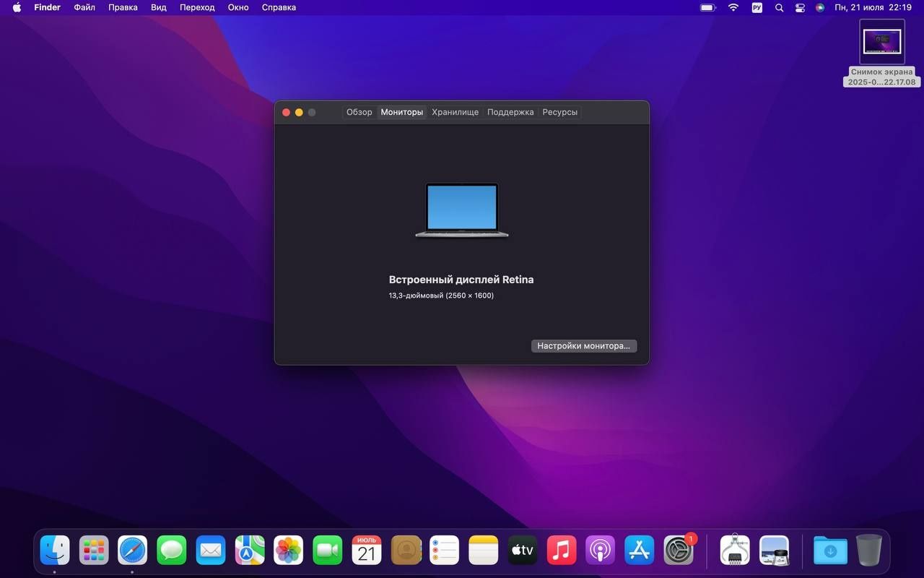Open the Правка menu
This screenshot has height=578, width=924.
[123, 7]
